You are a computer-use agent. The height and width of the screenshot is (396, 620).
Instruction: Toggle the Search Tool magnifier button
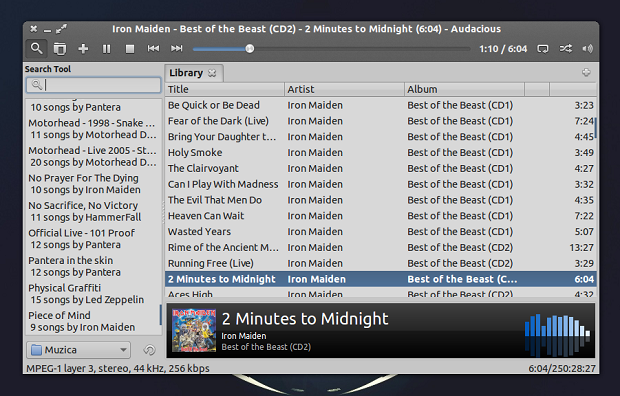(x=37, y=49)
